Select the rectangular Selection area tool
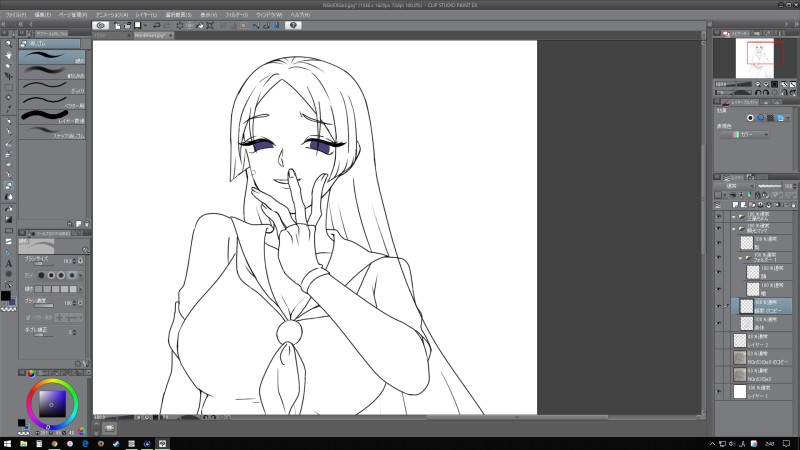The height and width of the screenshot is (450, 800). [x=9, y=87]
